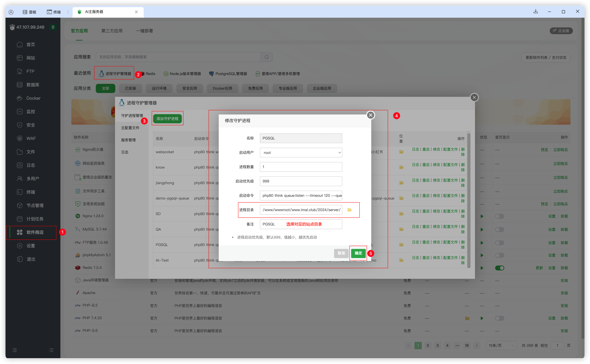590x364 pixels.
Task: Click the Docker sidebar icon
Action: tap(20, 98)
